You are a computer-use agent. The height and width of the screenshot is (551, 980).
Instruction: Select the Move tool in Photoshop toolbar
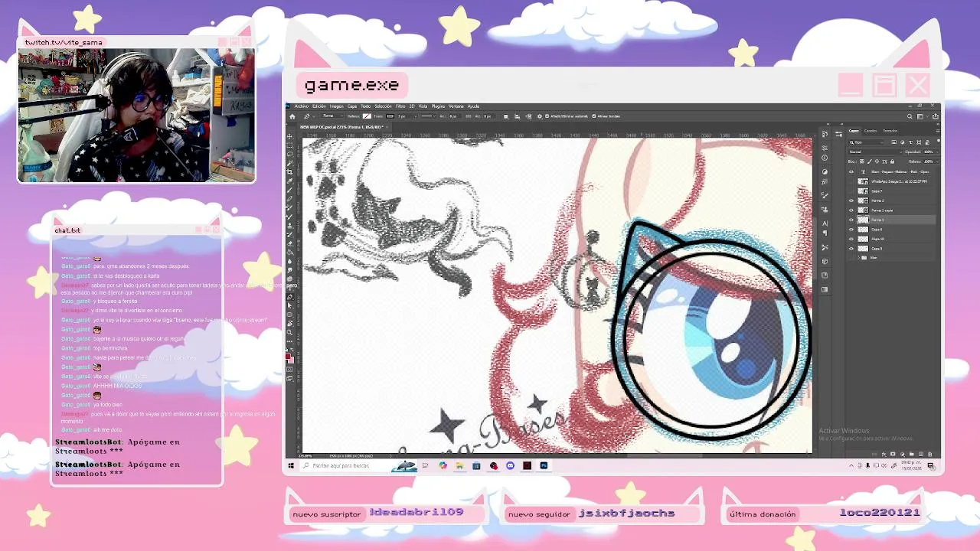pos(289,137)
